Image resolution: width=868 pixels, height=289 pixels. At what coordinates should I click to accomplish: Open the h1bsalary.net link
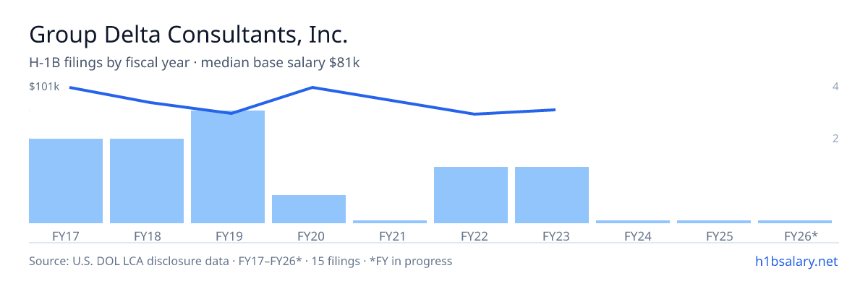pos(796,261)
